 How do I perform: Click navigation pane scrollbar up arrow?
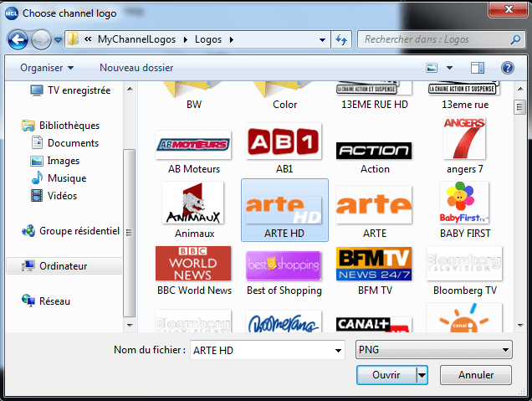(130, 89)
